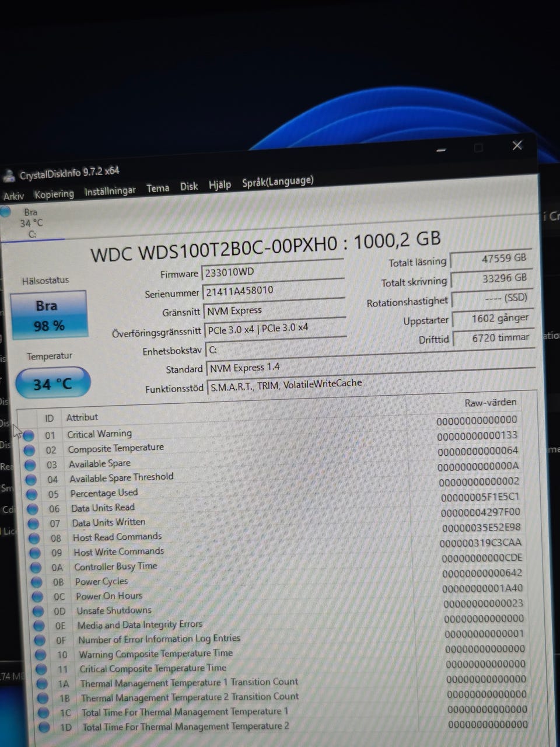Click status dot for Total Time Thermal Management Temperature 1
This screenshot has width=560, height=747.
tap(43, 713)
